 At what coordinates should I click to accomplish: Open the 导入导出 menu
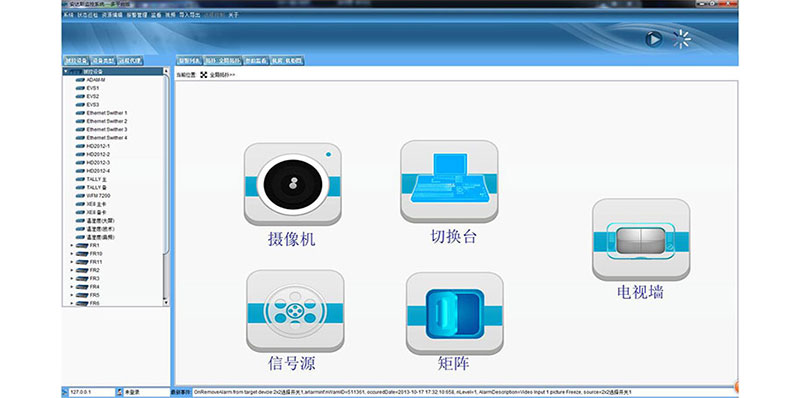click(190, 15)
